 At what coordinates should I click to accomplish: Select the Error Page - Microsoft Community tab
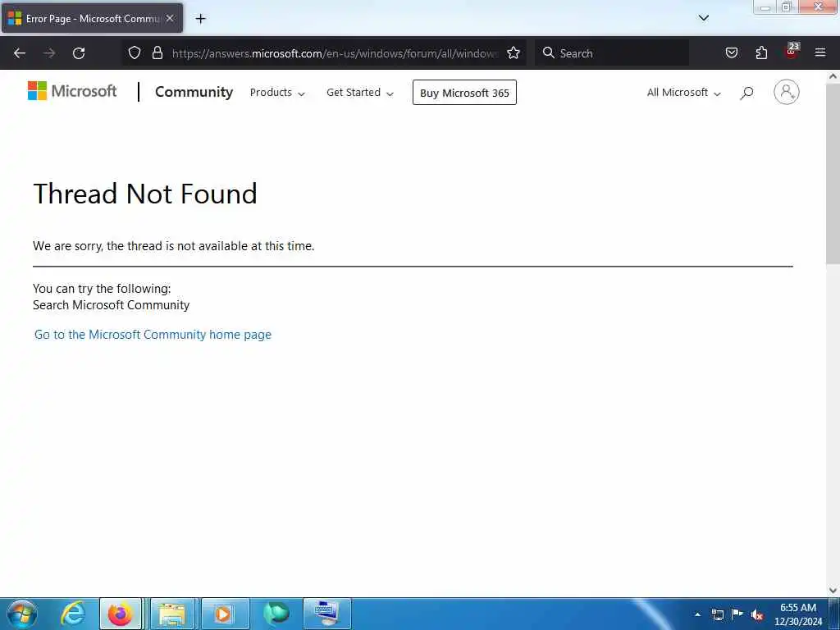tap(92, 18)
